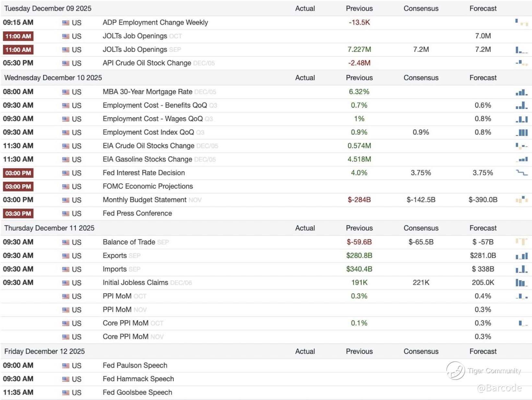The width and height of the screenshot is (532, 400).
Task: Click the Consensus column header under Thursday
Action: 421,228
